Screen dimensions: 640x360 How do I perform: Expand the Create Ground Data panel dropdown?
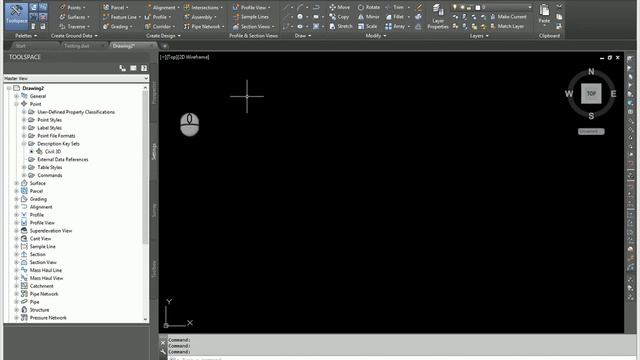click(74, 36)
